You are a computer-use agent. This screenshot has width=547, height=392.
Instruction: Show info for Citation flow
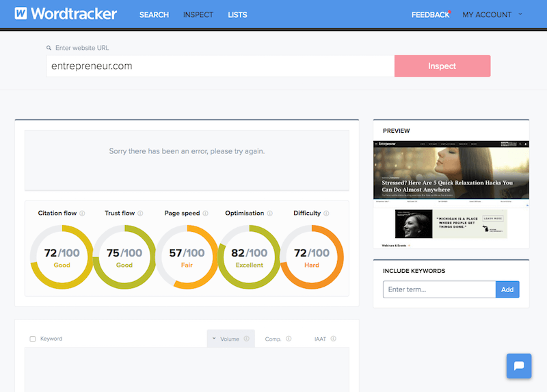coord(82,213)
